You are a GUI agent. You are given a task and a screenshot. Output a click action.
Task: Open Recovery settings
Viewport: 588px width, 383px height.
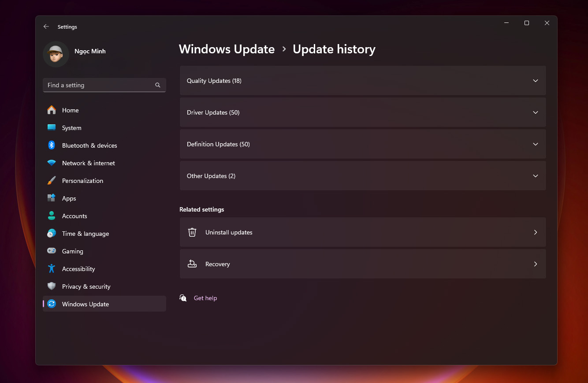click(363, 264)
